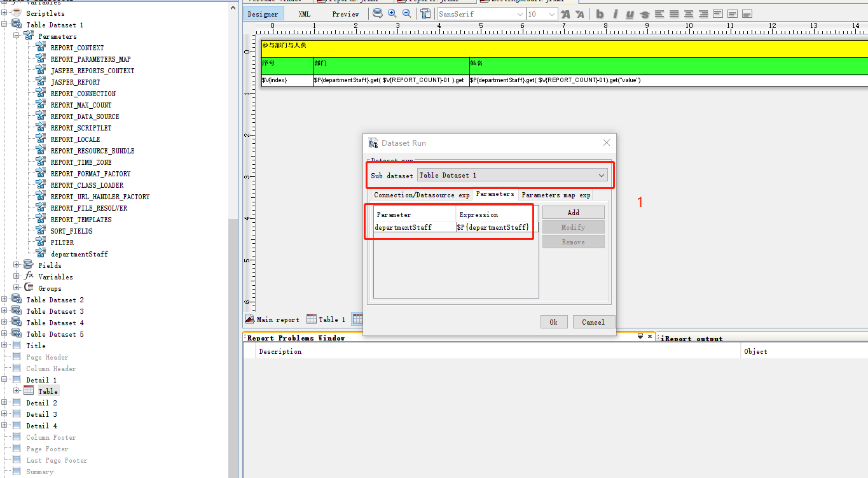Close the Report Problems Window
Image resolution: width=868 pixels, height=478 pixels.
pyautogui.click(x=650, y=336)
